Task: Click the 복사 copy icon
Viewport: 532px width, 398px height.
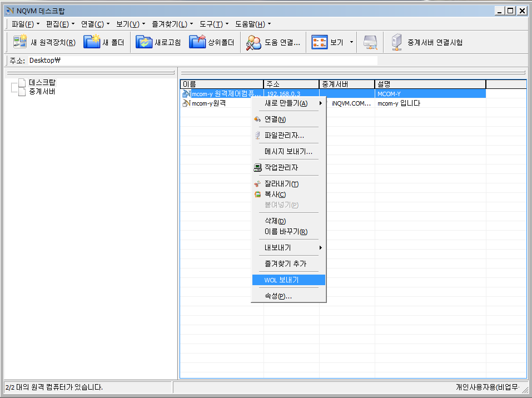Action: 257,195
